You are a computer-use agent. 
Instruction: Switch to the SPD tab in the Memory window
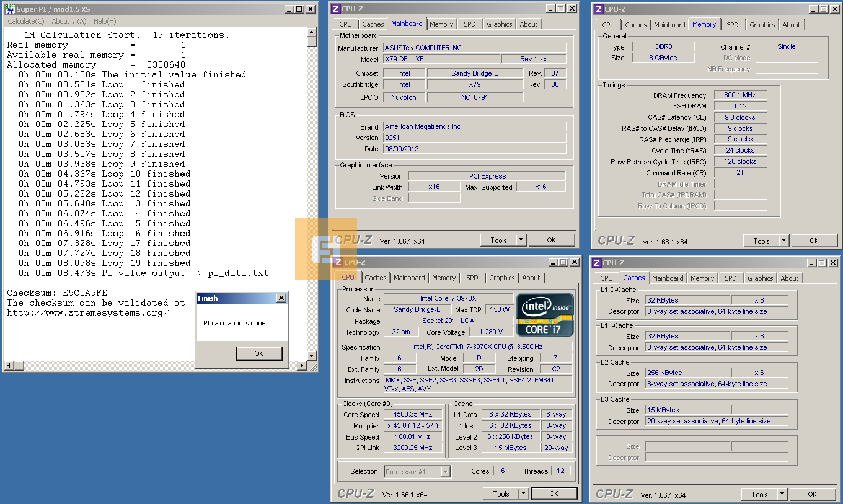(x=733, y=25)
